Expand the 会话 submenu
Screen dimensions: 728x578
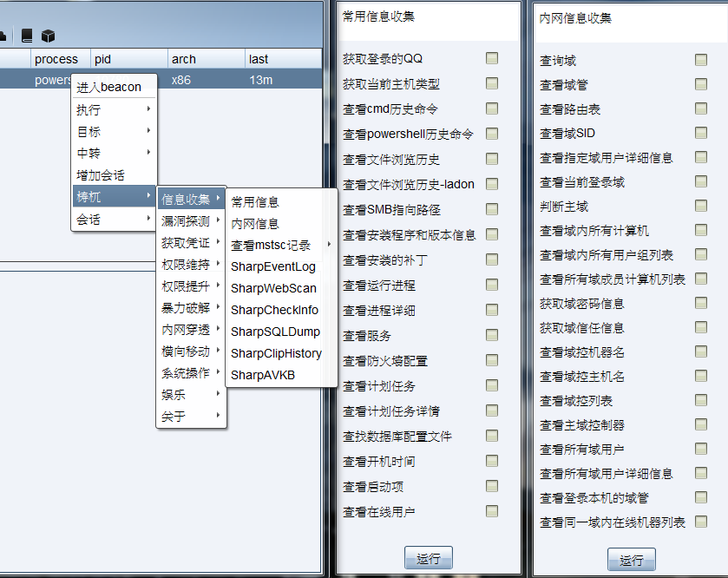114,219
